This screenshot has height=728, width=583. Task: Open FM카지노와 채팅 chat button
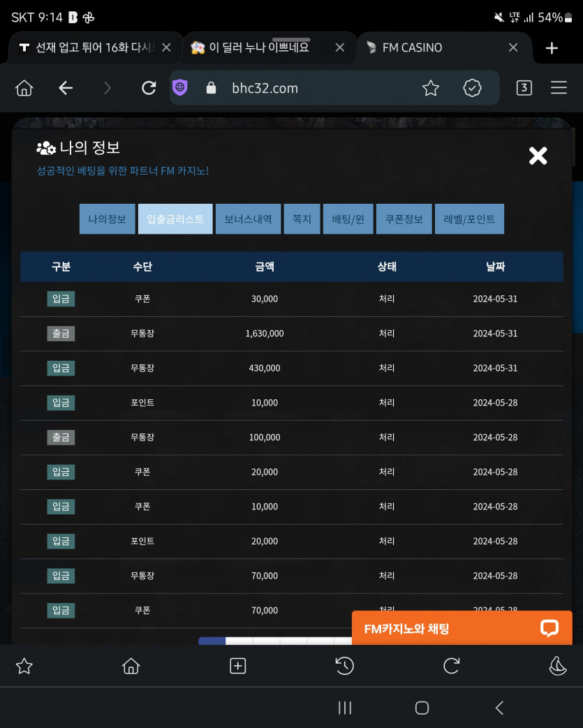pos(462,628)
